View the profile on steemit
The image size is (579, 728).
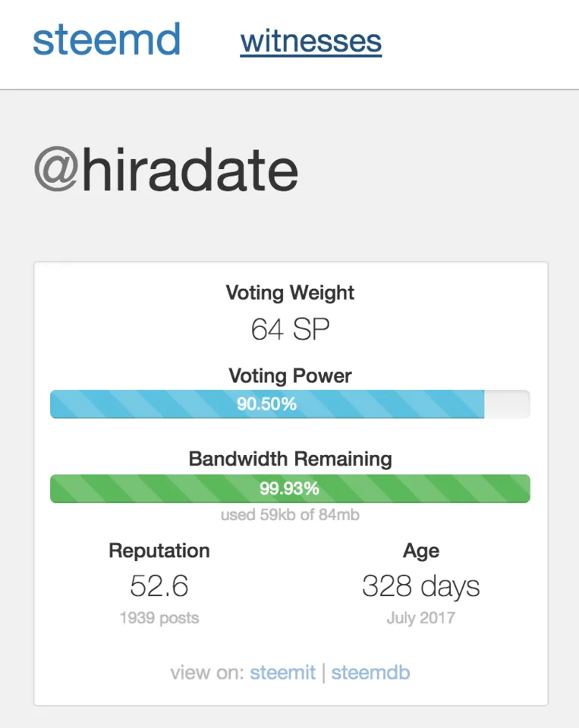point(282,673)
